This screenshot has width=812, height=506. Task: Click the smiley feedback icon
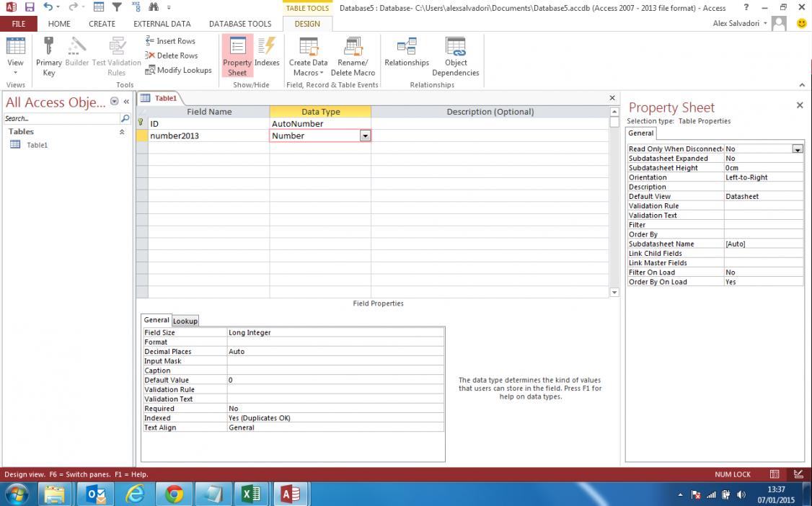[x=802, y=23]
